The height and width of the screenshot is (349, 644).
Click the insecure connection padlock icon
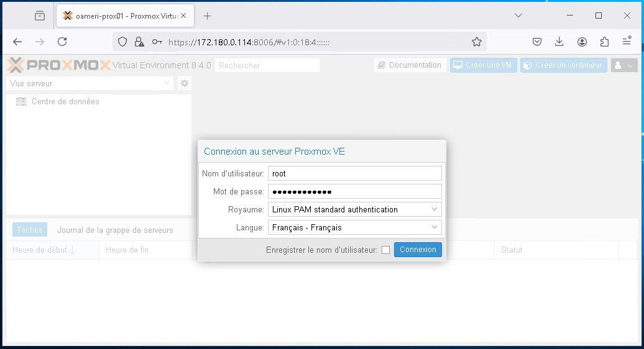(x=139, y=42)
